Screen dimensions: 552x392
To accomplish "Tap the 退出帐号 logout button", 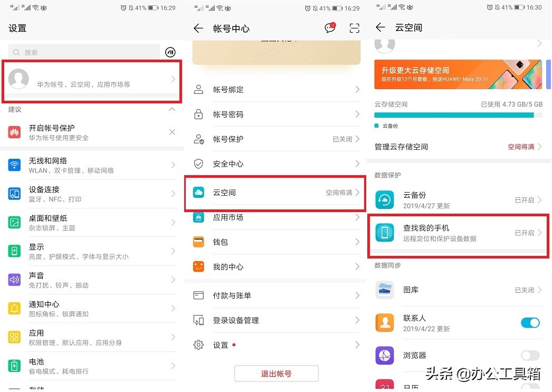I will pyautogui.click(x=277, y=373).
